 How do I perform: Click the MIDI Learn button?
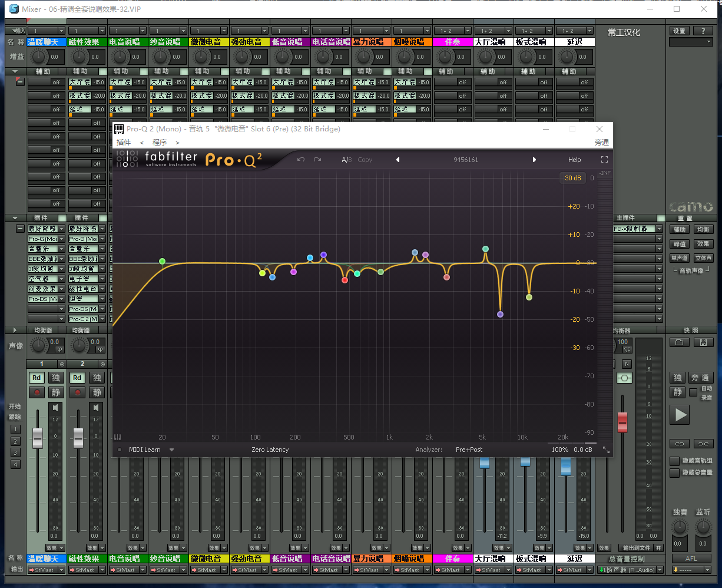point(145,450)
